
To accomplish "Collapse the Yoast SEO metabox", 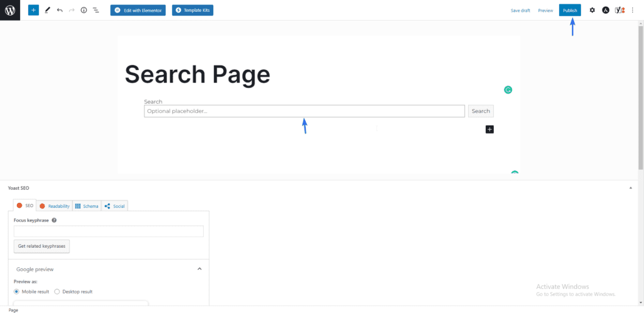I will click(x=631, y=188).
